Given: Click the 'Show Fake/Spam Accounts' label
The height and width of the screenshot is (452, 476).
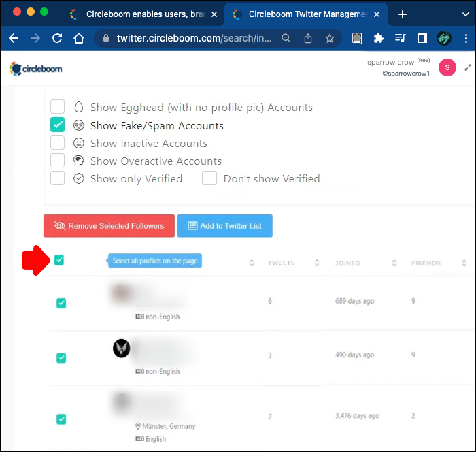Looking at the screenshot, I should tap(157, 125).
